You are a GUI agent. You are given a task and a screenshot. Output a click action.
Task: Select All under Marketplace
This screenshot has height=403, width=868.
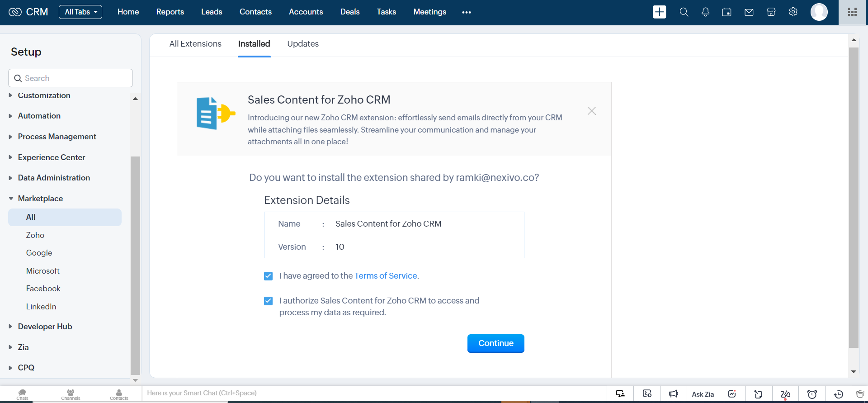point(65,217)
